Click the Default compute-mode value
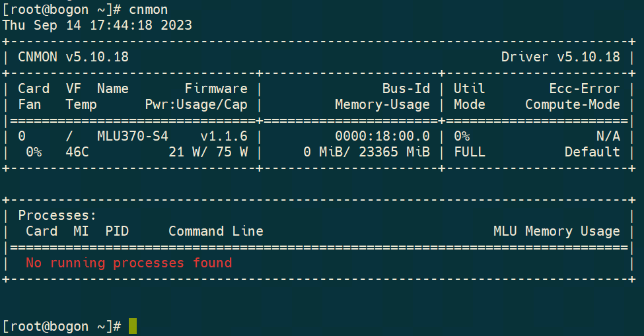Viewport: 644px width, 336px height. click(x=592, y=152)
